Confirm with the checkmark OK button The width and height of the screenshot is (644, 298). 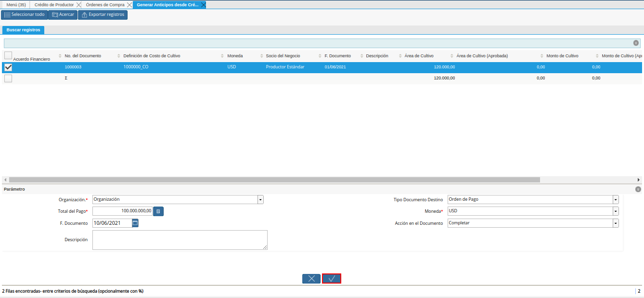pyautogui.click(x=332, y=278)
